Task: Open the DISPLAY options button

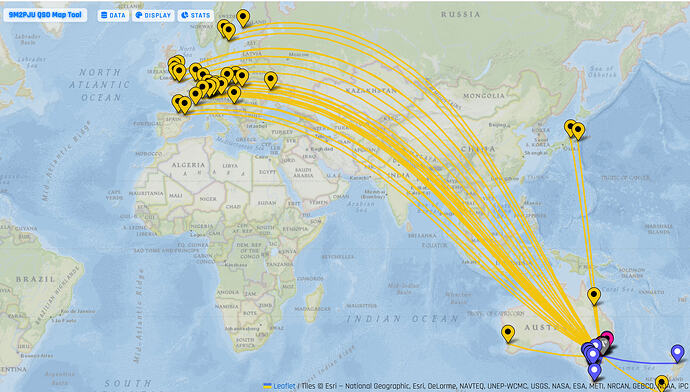Action: [153, 15]
